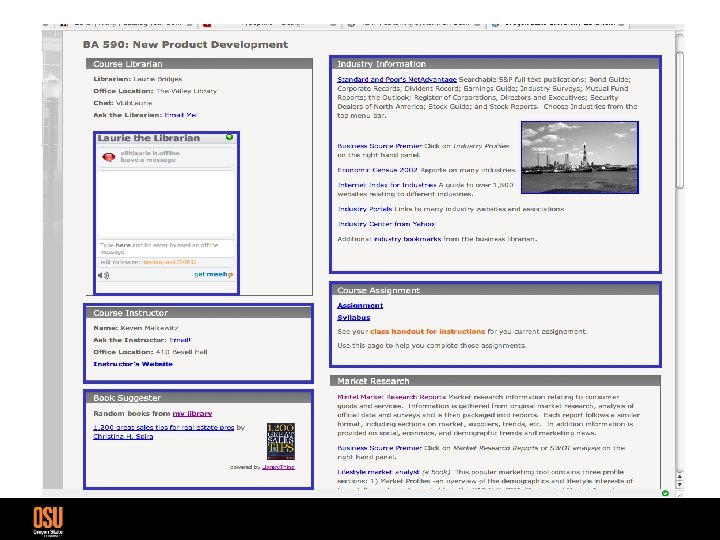
Task: Click the scrollbar down arrow
Action: coord(680,485)
